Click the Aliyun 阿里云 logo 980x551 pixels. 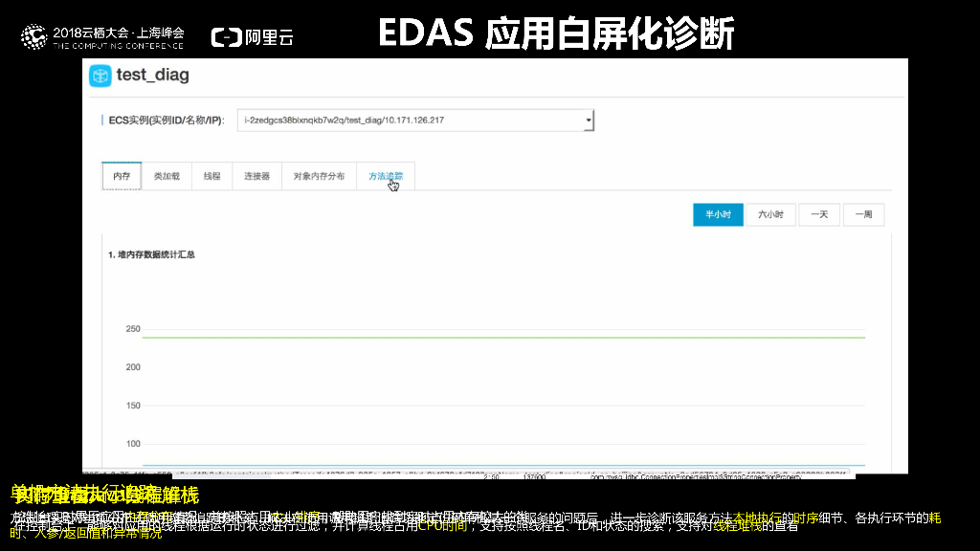point(253,37)
